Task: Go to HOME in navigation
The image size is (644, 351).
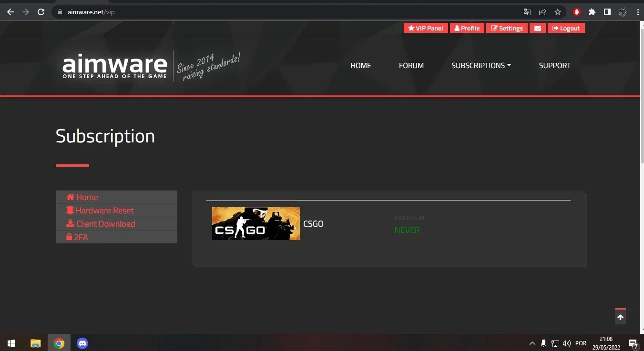Action: [x=360, y=66]
